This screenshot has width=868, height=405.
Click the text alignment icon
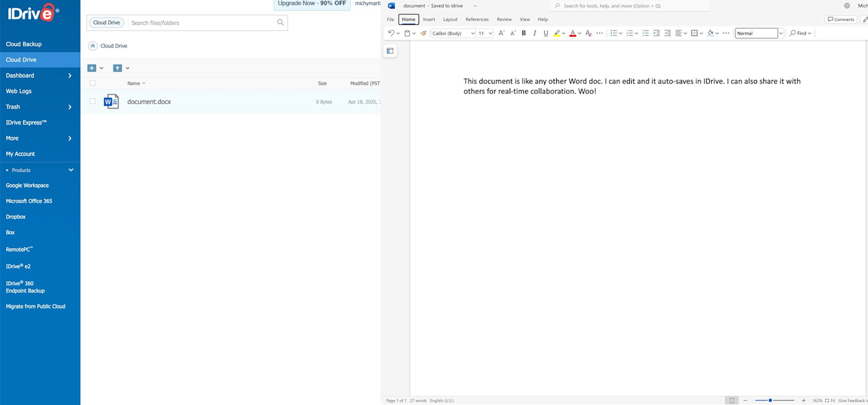tap(679, 33)
